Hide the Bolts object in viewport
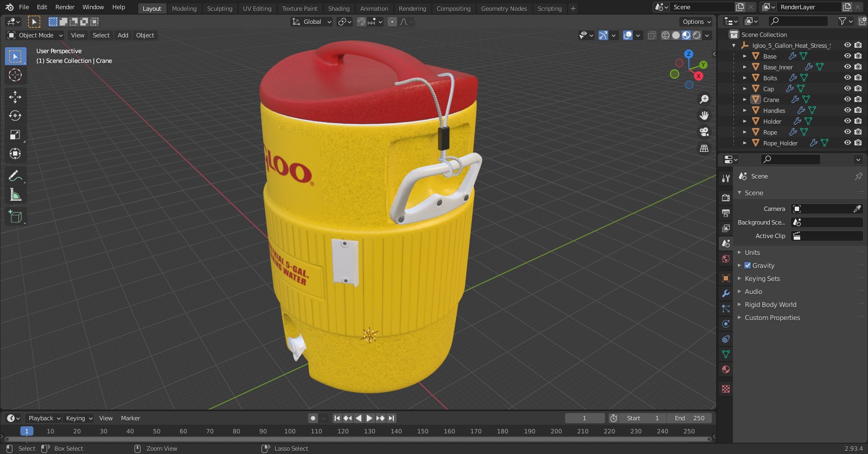Viewport: 868px width, 454px height. [847, 78]
